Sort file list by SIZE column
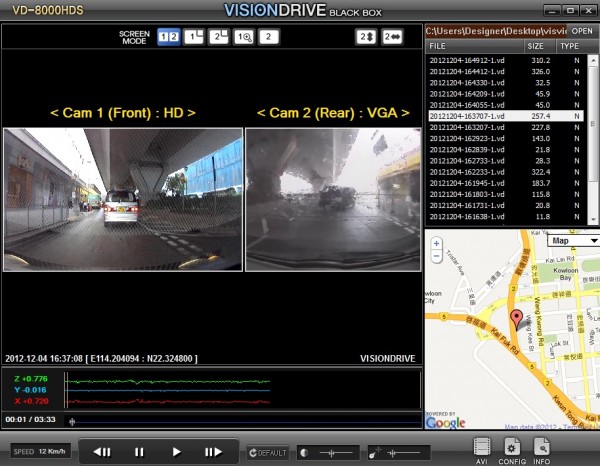Image resolution: width=600 pixels, height=466 pixels. (535, 46)
